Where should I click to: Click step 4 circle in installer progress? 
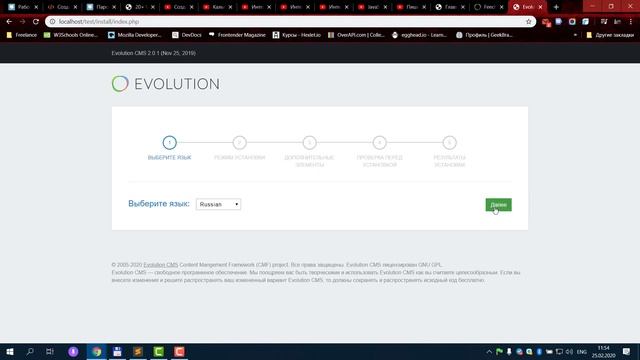point(380,142)
